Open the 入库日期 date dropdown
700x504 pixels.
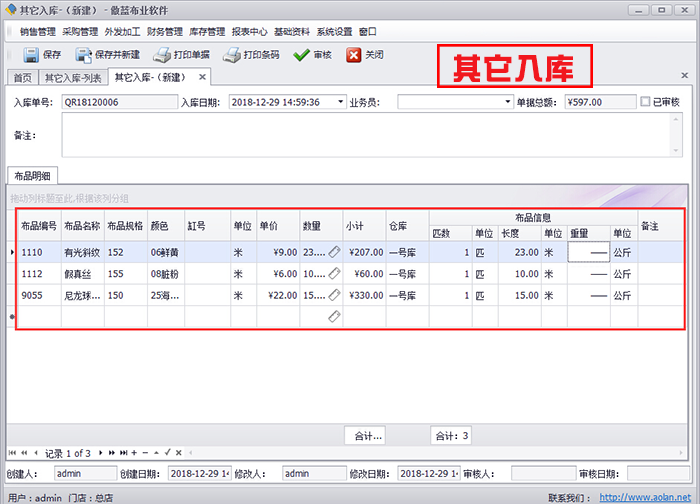(x=341, y=101)
